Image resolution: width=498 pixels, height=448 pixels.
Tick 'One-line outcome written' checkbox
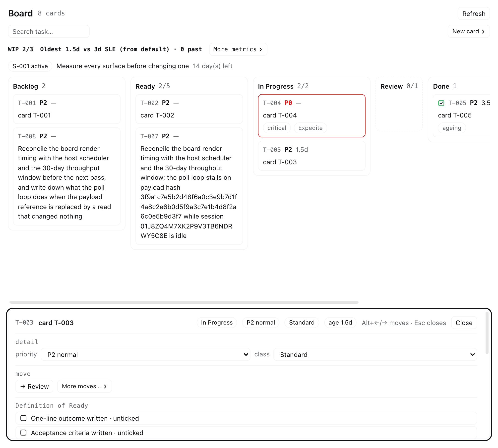click(23, 418)
